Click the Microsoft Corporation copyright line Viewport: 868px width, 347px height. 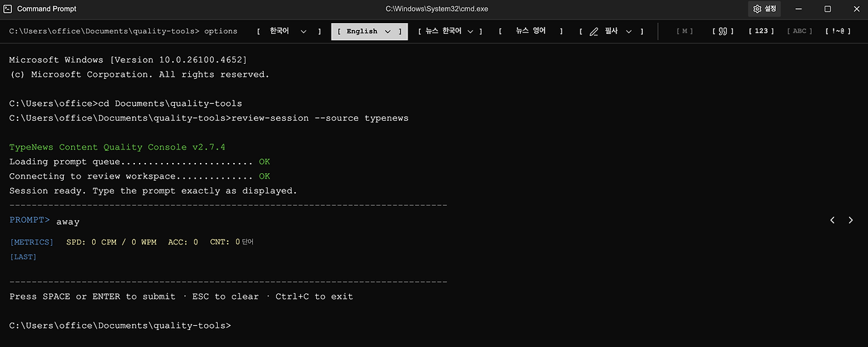click(x=139, y=75)
